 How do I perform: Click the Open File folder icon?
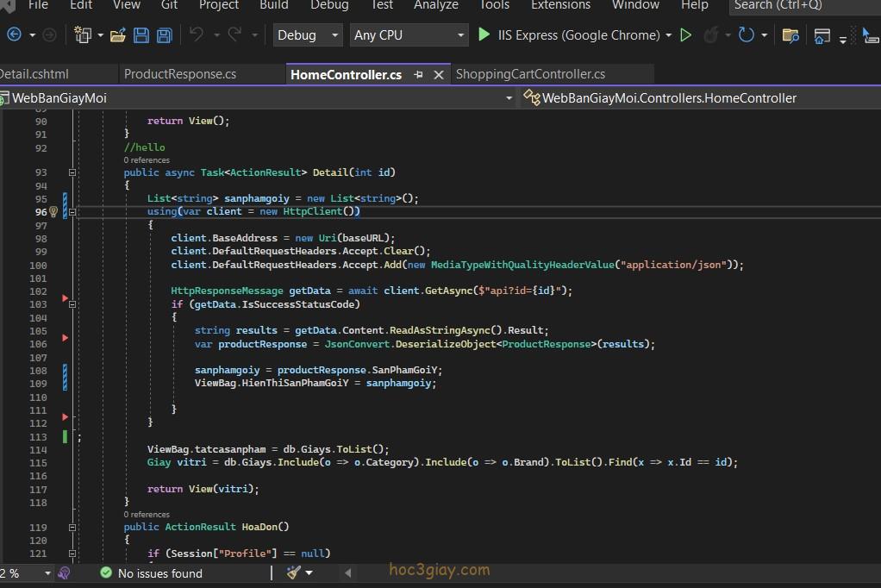pyautogui.click(x=118, y=35)
